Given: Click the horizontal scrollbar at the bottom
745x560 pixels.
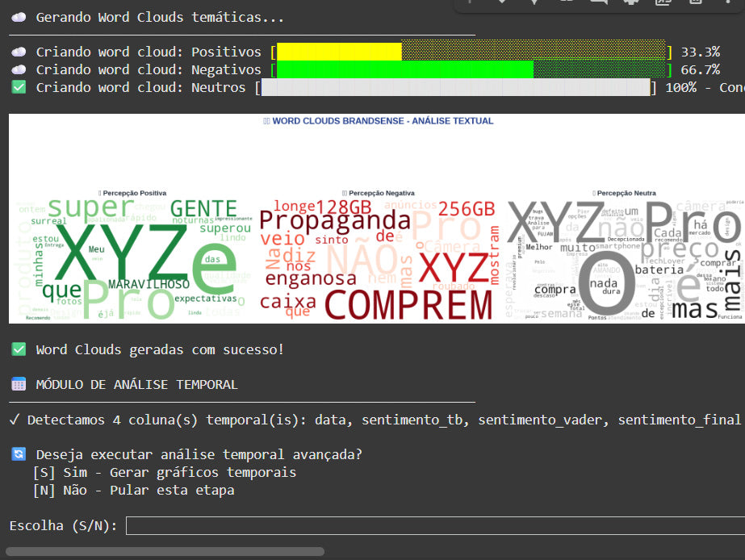Looking at the screenshot, I should (x=165, y=552).
